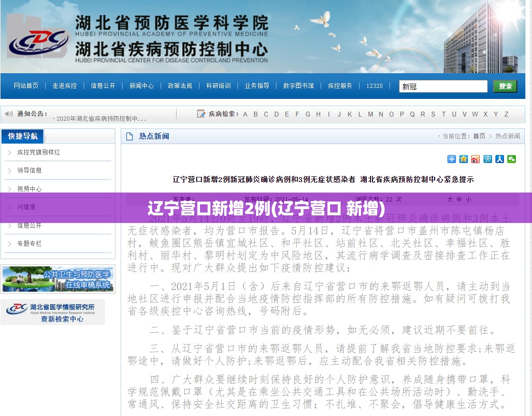Select disease index letter X
Image resolution: width=532 pixels, height=416 pixels.
coord(485,115)
